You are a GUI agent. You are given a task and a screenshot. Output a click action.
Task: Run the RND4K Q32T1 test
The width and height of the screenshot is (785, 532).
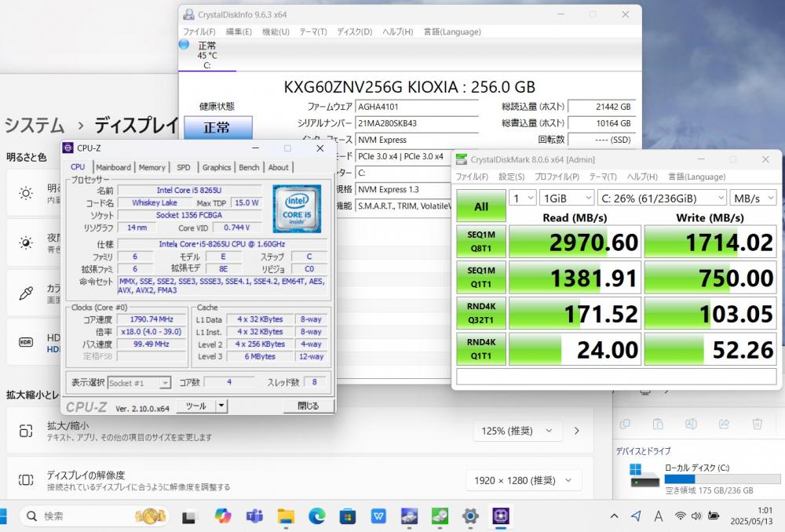(x=481, y=313)
